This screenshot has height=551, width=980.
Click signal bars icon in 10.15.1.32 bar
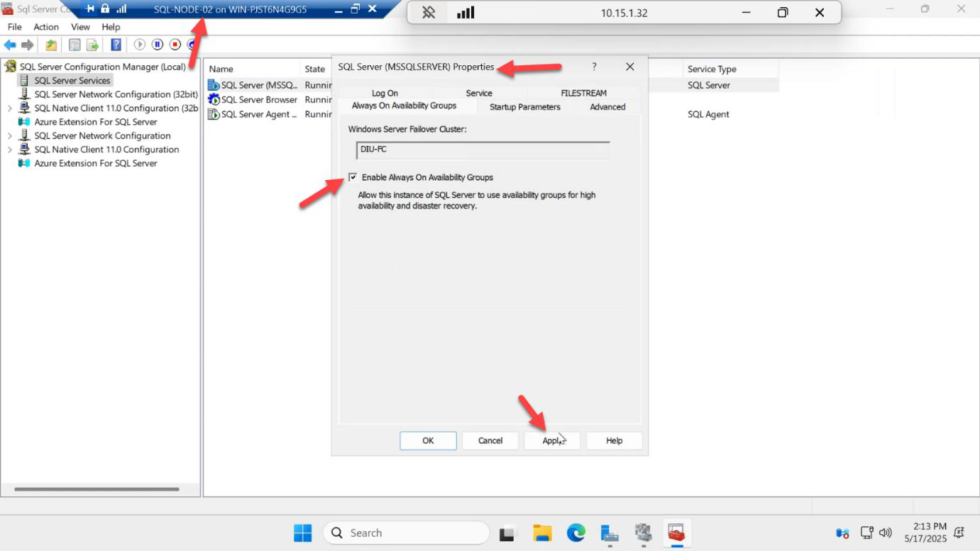466,13
